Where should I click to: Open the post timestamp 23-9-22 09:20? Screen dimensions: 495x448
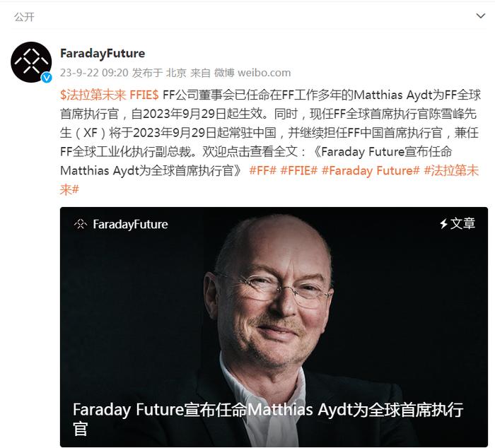[94, 73]
